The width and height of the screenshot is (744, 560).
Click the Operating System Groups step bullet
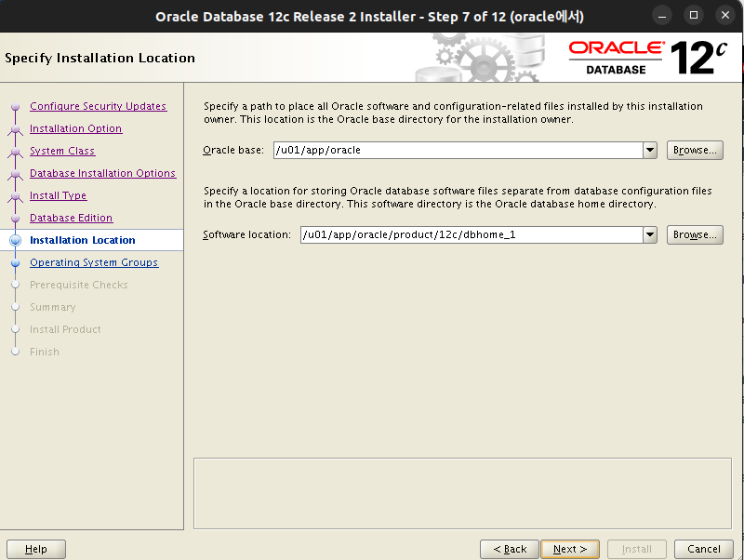coord(15,262)
